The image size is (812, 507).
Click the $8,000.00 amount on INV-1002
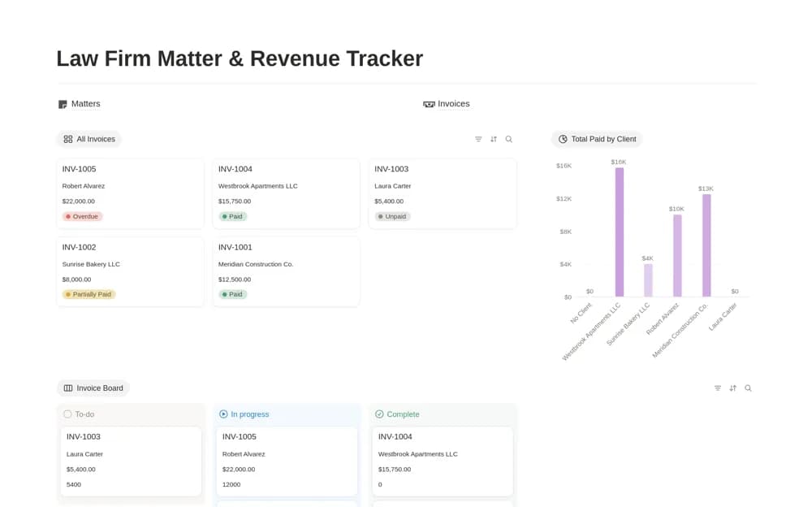tap(76, 279)
